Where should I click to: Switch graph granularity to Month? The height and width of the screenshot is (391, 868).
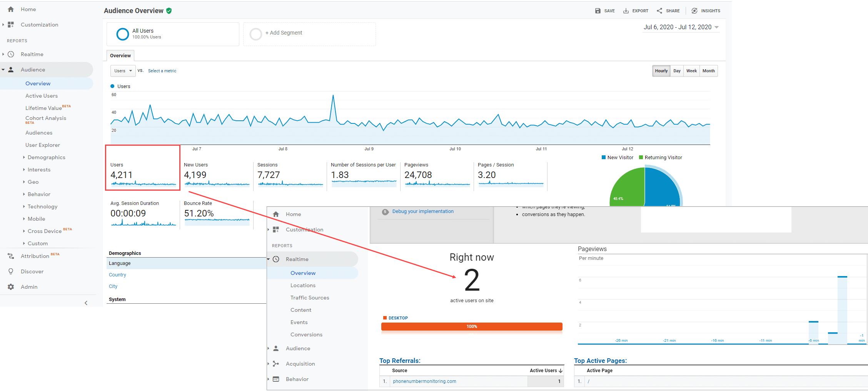[x=708, y=71]
